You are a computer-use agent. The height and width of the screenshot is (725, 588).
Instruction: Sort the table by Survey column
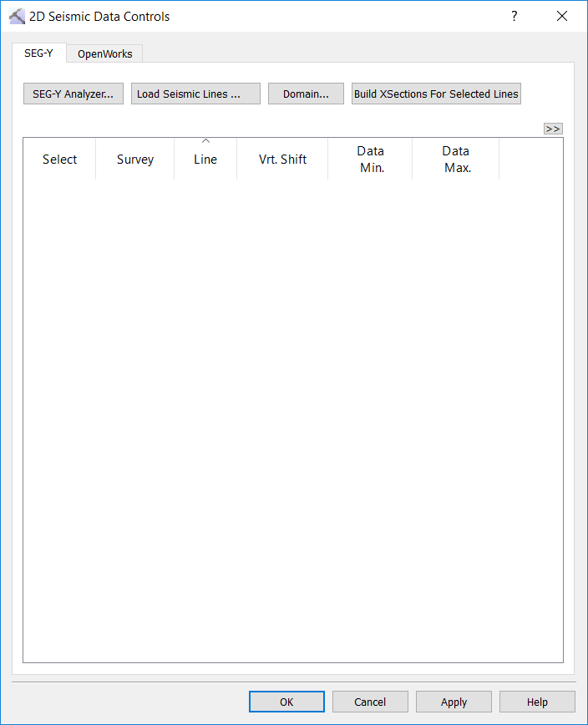point(134,160)
